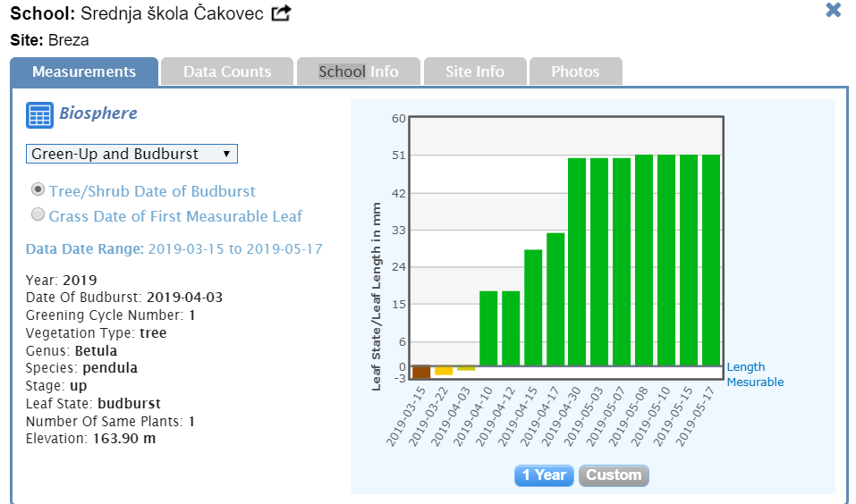856x504 pixels.
Task: Select Grass Date of First Measurable Leaf
Action: coord(38,215)
